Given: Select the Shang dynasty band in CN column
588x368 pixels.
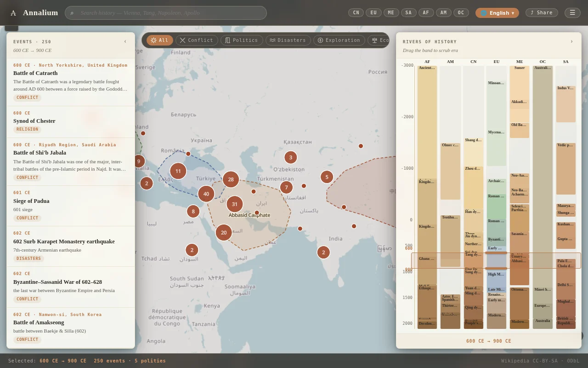Looking at the screenshot, I should click(473, 152).
